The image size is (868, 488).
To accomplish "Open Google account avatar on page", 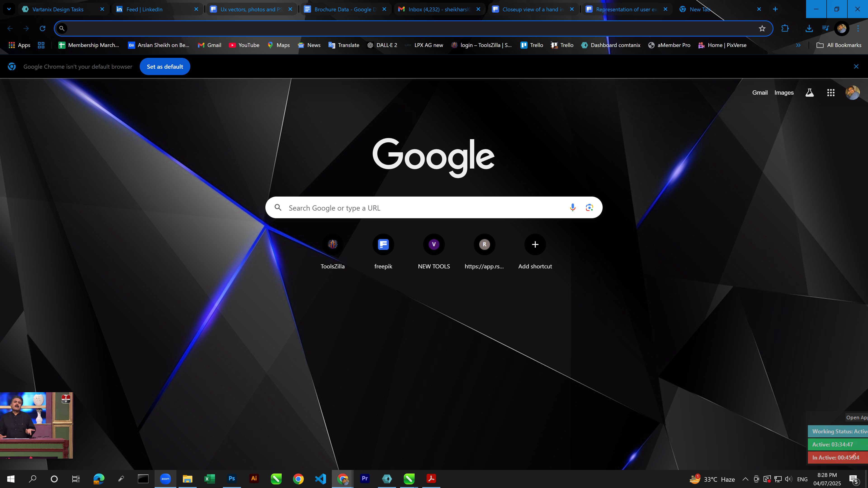I will click(852, 93).
